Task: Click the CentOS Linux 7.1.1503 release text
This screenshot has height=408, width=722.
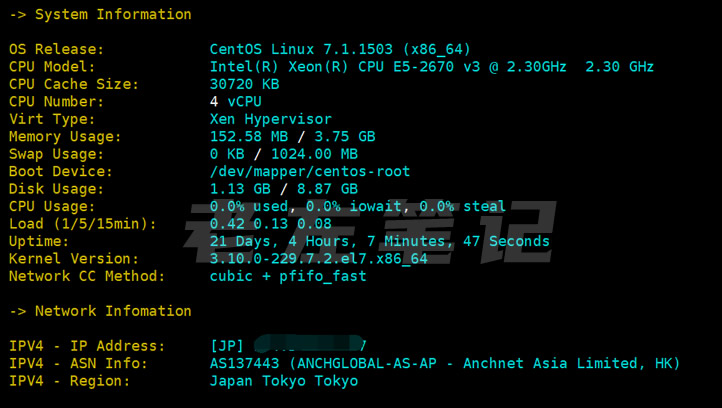Action: 340,49
